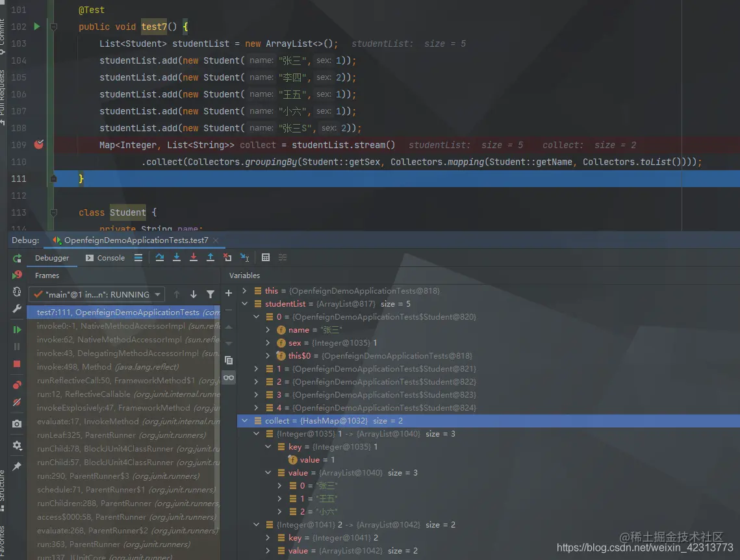The image size is (740, 560).
Task: Click the camera thread dump icon
Action: point(17,424)
